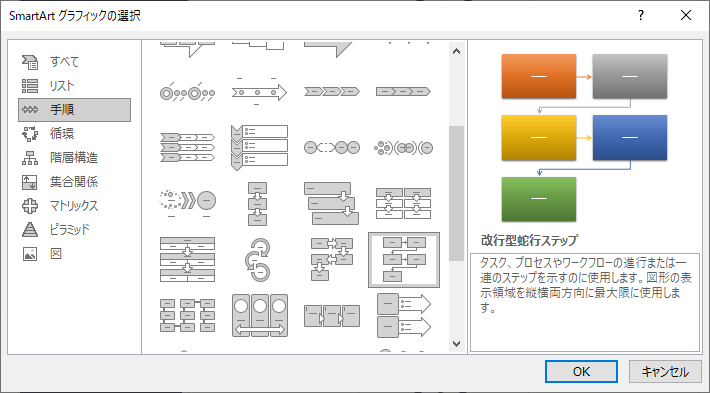Select the nested parentheses circles layout
The width and height of the screenshot is (710, 393).
[403, 148]
